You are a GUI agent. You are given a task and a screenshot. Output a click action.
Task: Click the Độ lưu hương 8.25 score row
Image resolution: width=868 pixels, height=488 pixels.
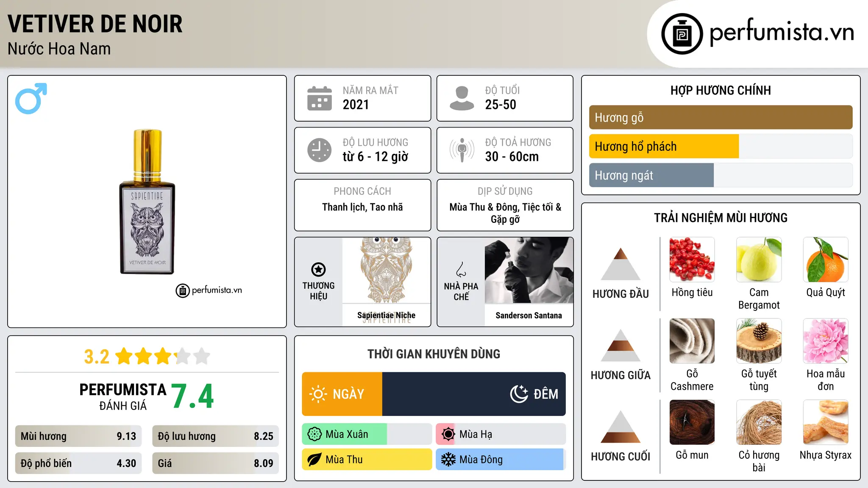point(215,436)
